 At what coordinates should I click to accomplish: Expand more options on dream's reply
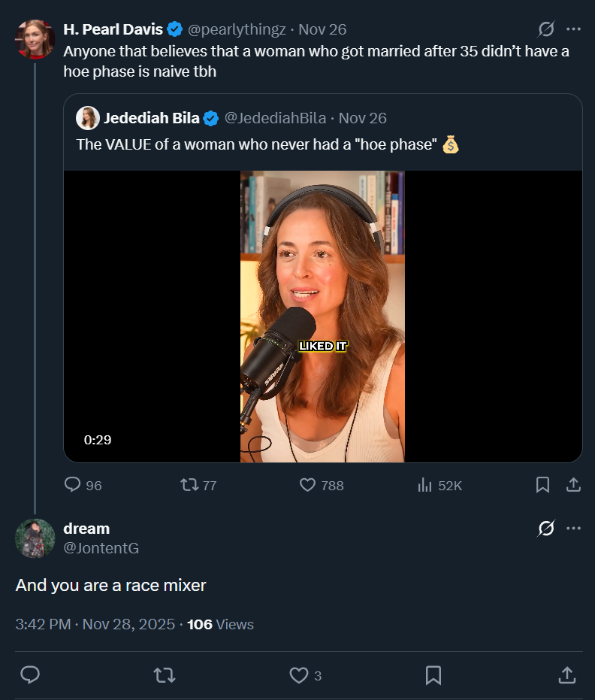point(573,529)
